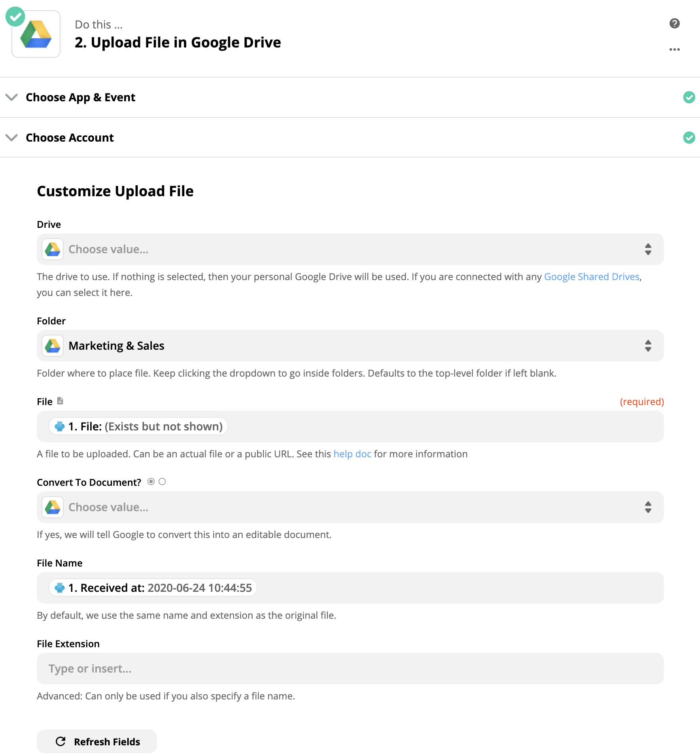Click the file icon next to File label
This screenshot has width=700, height=756.
[60, 401]
